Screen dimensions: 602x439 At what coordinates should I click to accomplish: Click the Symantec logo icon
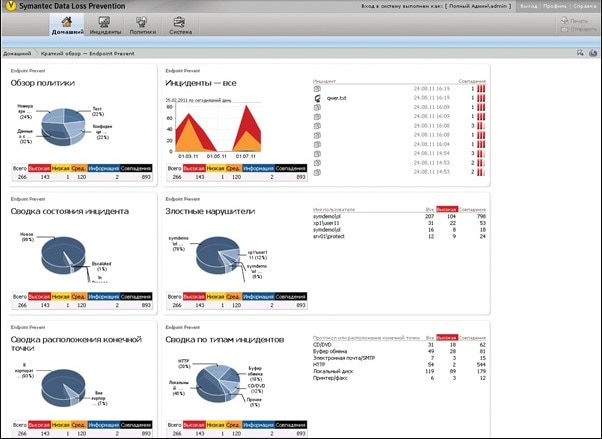pyautogui.click(x=11, y=6)
